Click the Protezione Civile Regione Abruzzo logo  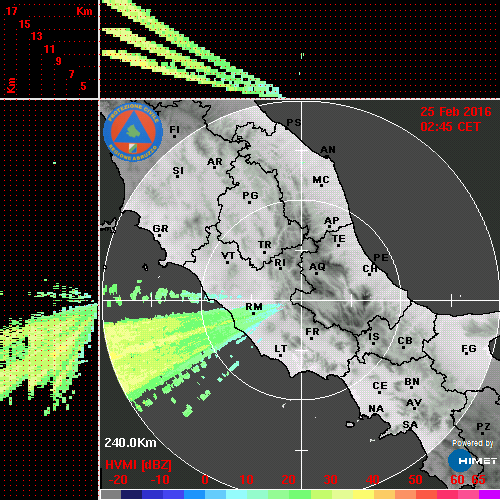coord(133,132)
